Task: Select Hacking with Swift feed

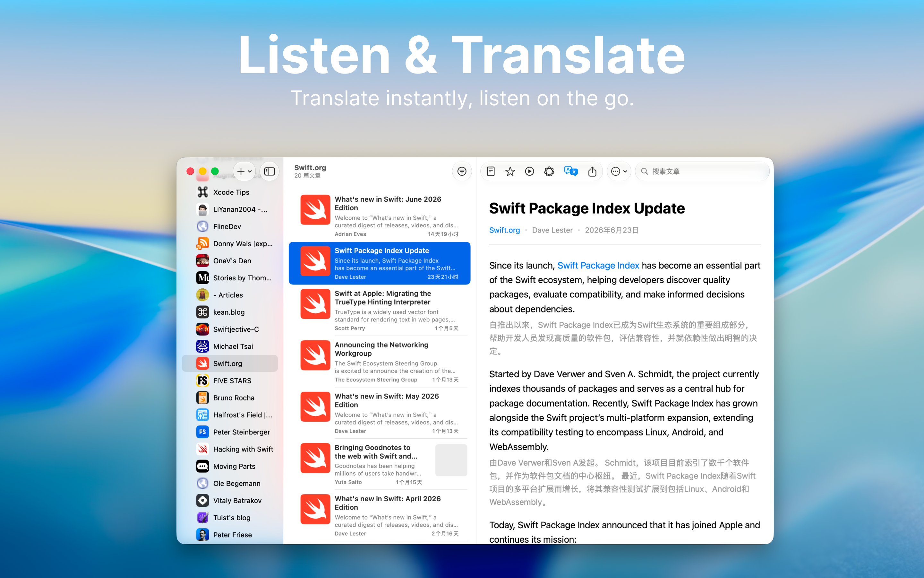Action: click(230, 449)
